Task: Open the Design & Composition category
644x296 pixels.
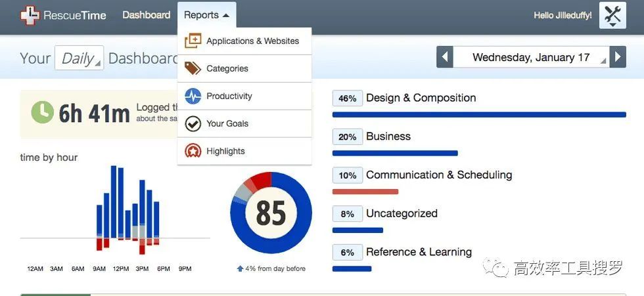Action: tap(421, 98)
